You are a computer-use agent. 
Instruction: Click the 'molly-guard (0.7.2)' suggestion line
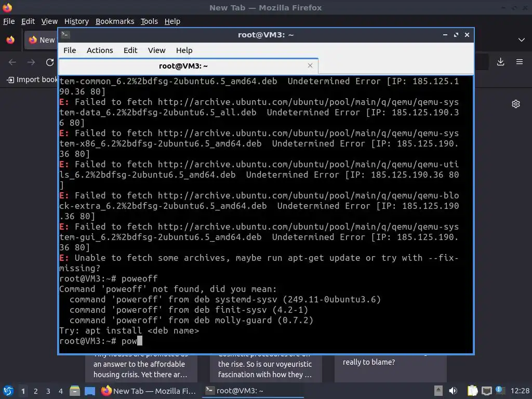(x=191, y=320)
